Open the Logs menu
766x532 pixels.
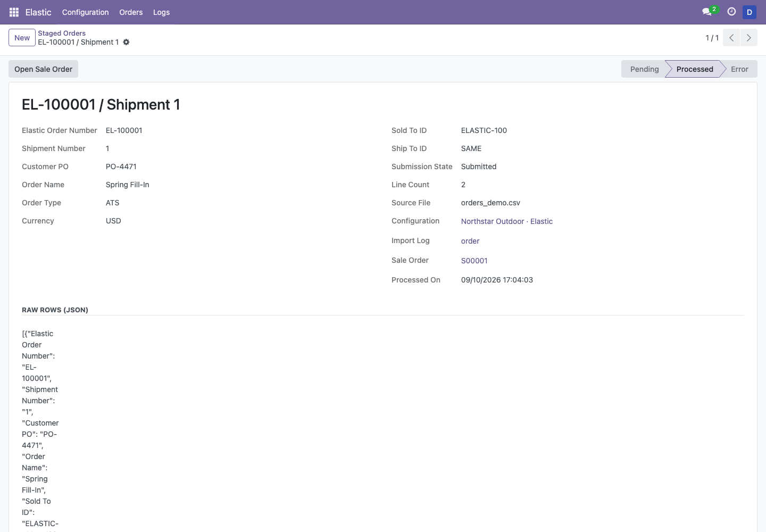click(x=161, y=12)
